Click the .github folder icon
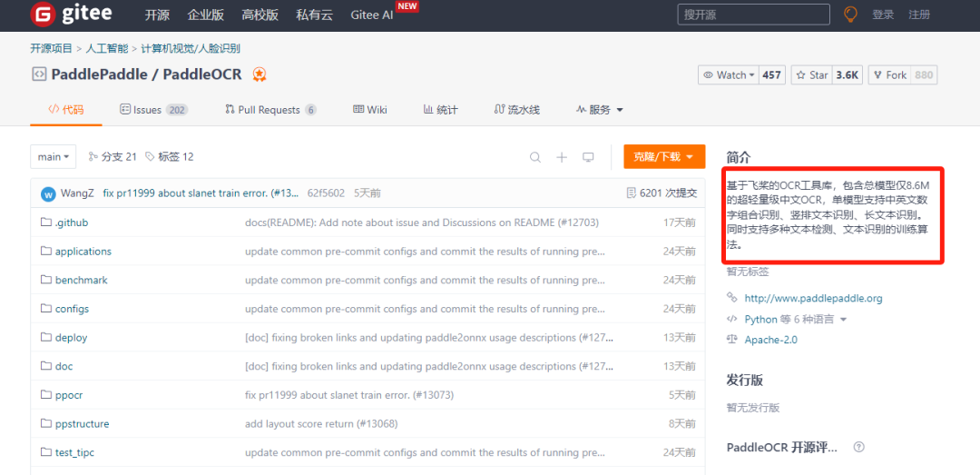Image resolution: width=980 pixels, height=475 pixels. click(x=45, y=223)
